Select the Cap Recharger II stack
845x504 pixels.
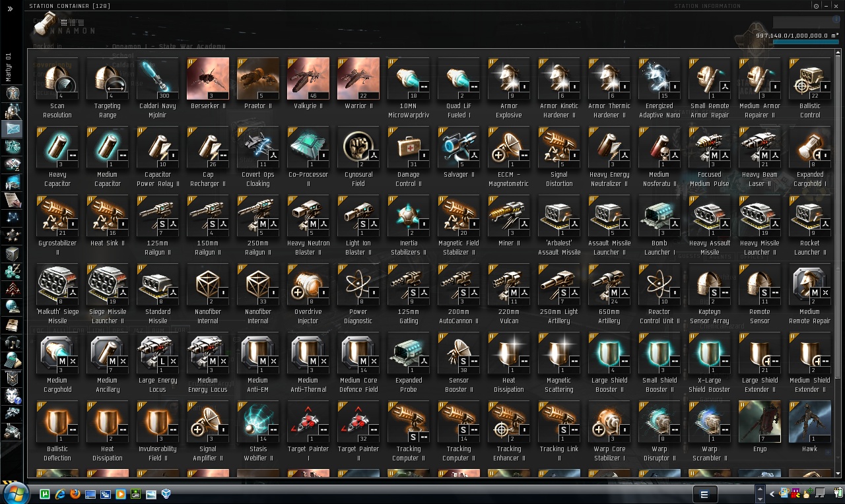coord(208,147)
